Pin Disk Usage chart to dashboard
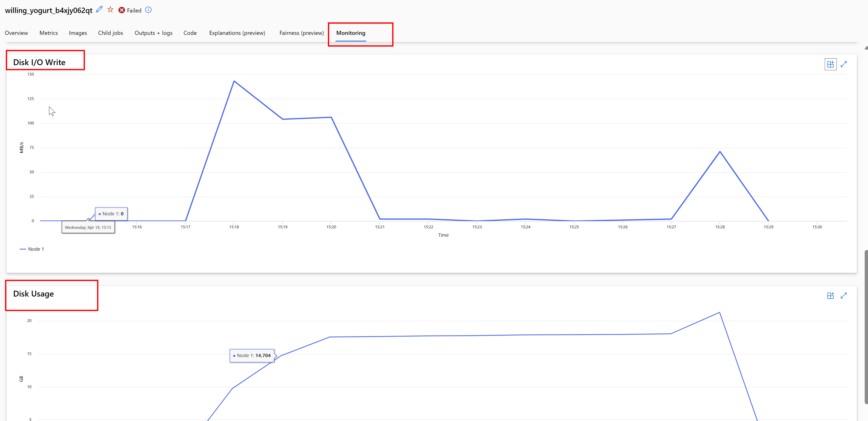This screenshot has width=868, height=421. (830, 296)
